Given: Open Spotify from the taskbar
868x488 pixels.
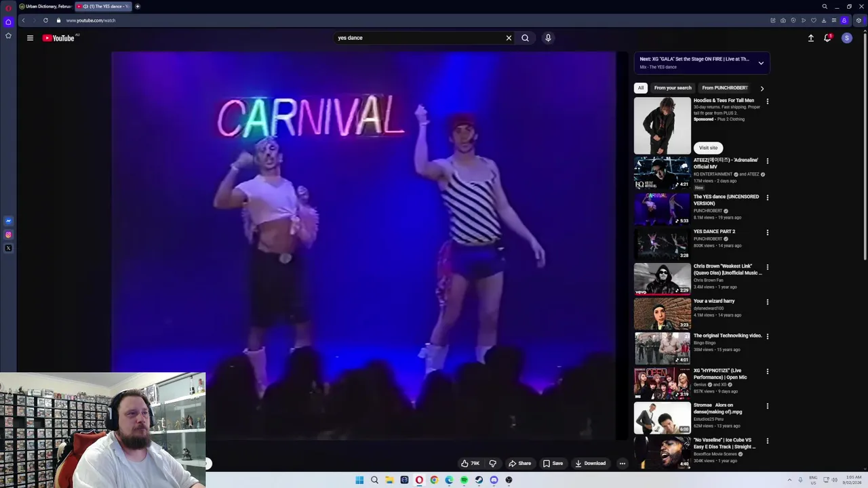Looking at the screenshot, I should point(464,480).
